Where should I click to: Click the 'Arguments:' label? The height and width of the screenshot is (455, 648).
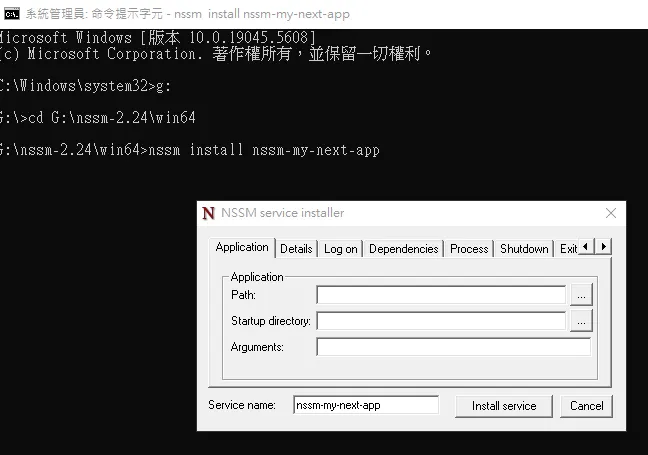[x=257, y=347]
